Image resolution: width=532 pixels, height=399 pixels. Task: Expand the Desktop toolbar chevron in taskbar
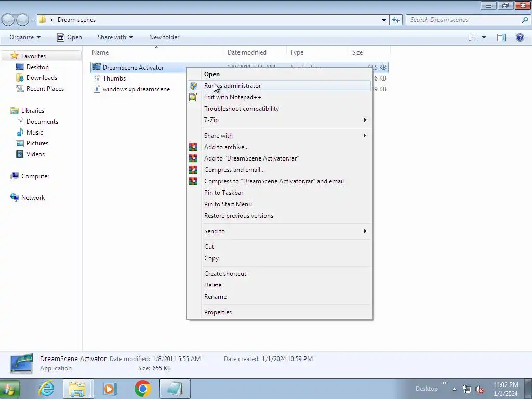point(444,383)
